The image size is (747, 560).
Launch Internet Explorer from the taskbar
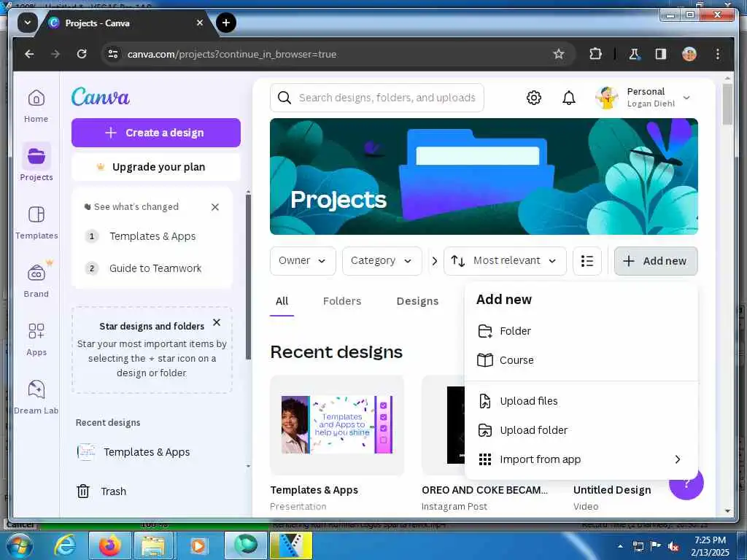[65, 545]
